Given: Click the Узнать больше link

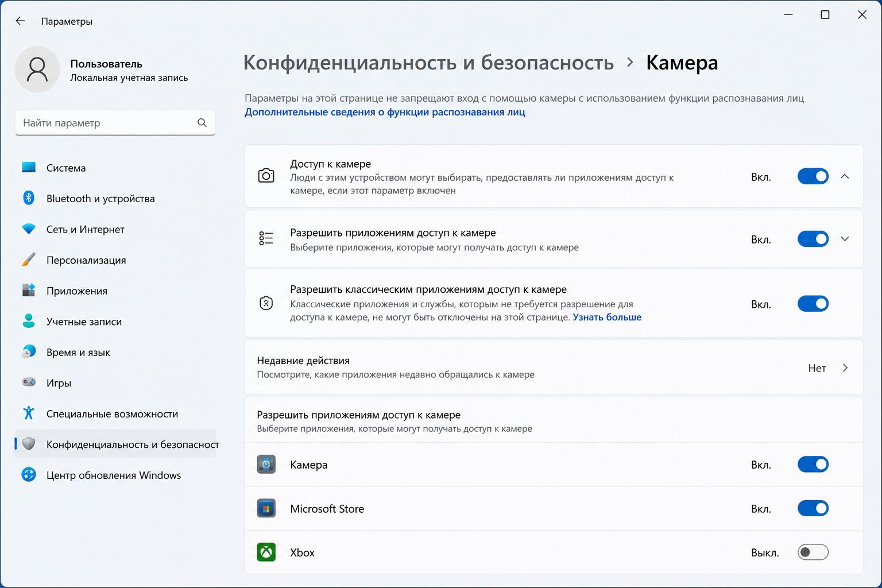Looking at the screenshot, I should (x=607, y=317).
